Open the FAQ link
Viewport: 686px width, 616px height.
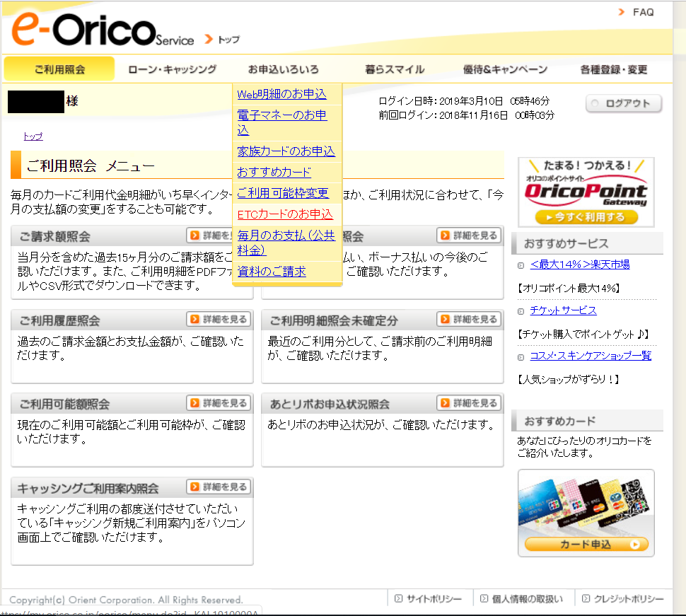click(643, 12)
